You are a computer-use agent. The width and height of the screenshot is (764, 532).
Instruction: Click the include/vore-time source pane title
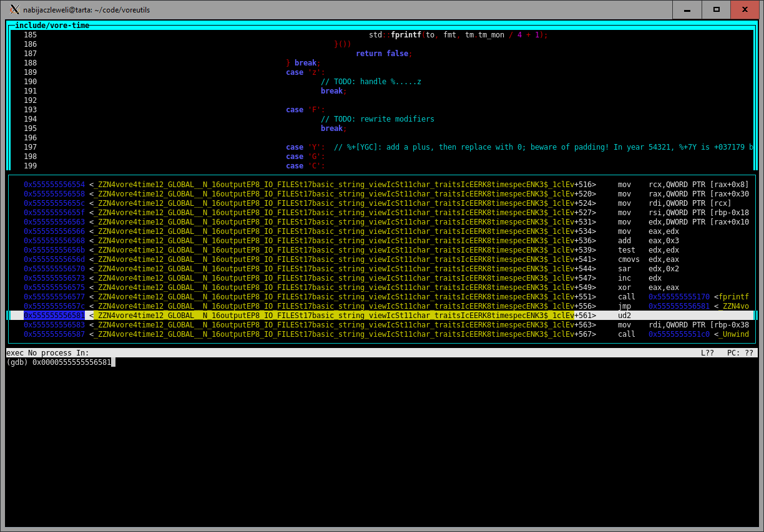click(x=52, y=26)
